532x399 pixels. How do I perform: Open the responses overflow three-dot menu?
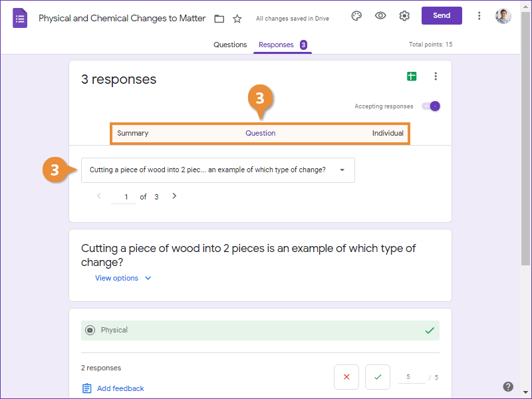[436, 76]
